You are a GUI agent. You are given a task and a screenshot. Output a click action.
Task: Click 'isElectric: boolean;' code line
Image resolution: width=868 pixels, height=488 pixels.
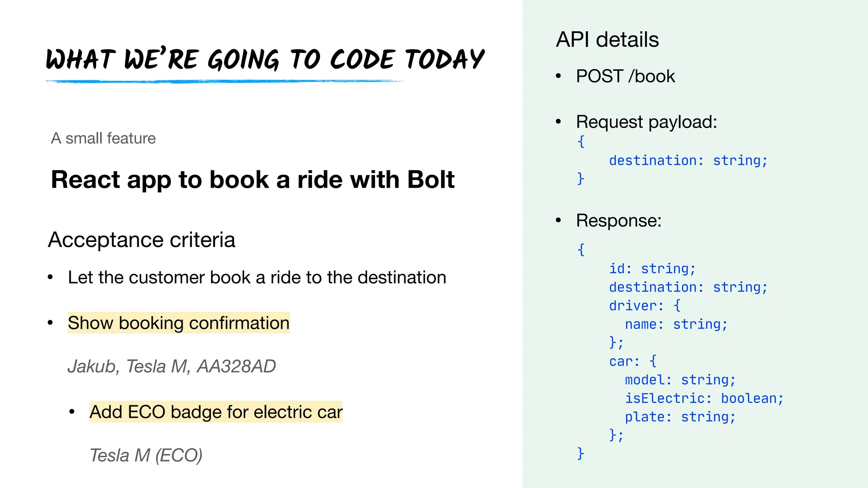[704, 399]
